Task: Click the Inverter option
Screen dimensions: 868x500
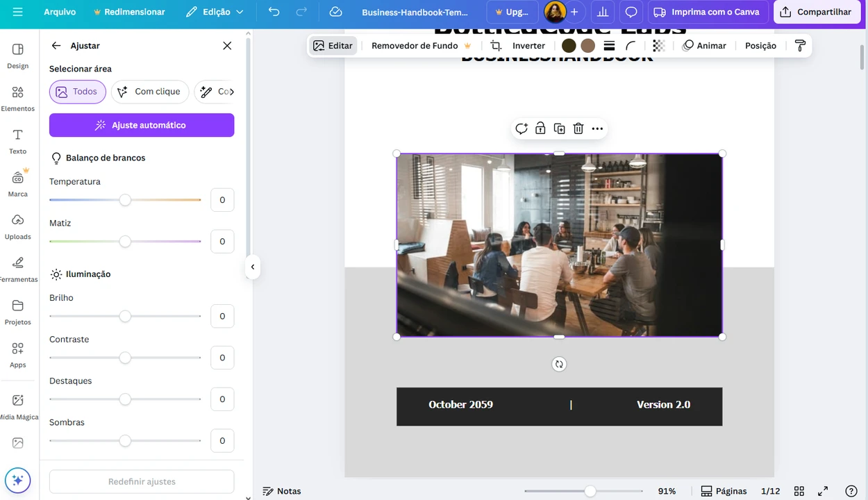Action: pos(528,46)
